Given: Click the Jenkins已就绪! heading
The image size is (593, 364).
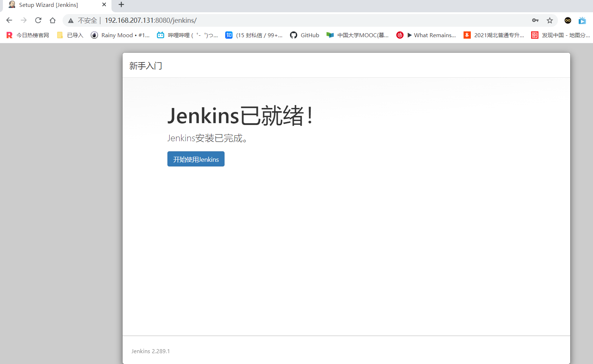Looking at the screenshot, I should click(x=240, y=116).
